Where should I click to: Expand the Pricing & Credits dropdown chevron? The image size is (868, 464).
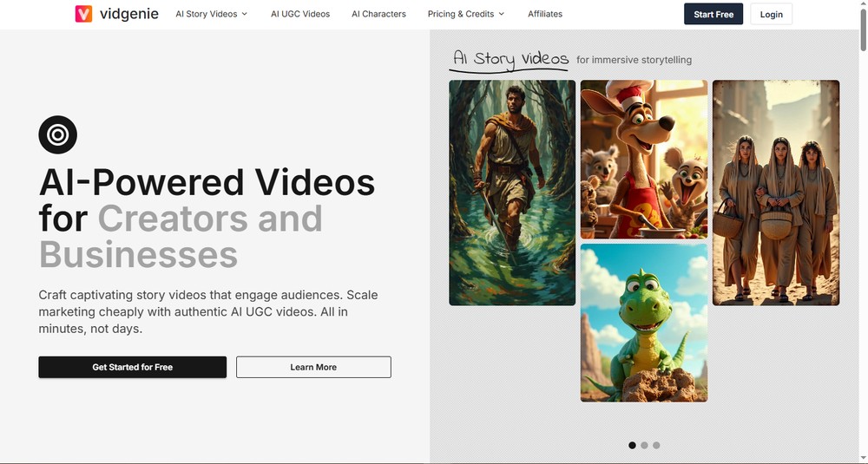[502, 15]
